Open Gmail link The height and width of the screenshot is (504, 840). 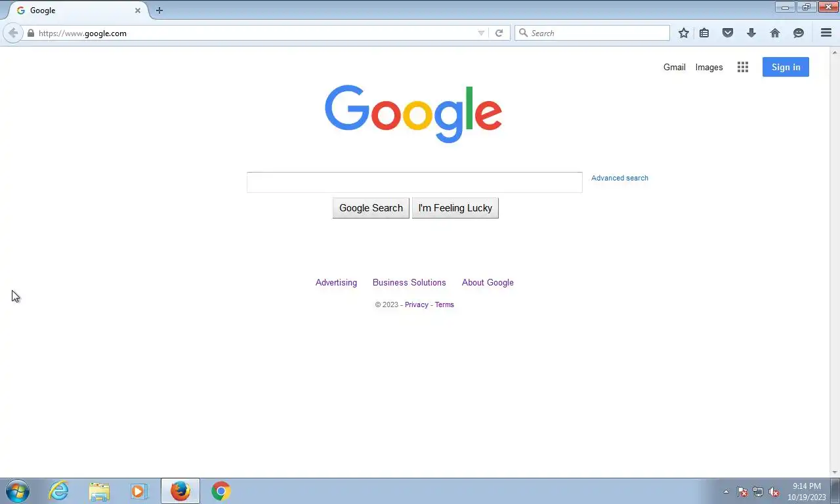674,67
